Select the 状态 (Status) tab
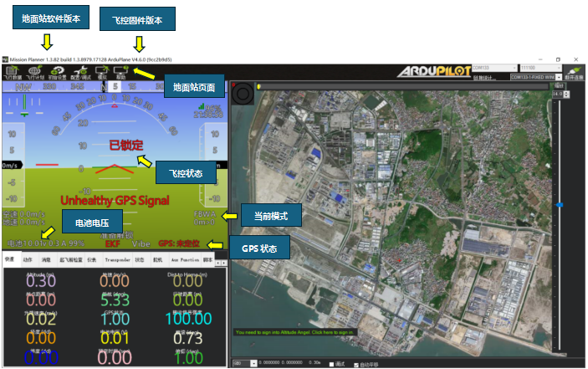This screenshot has height=369, width=588. (x=140, y=259)
